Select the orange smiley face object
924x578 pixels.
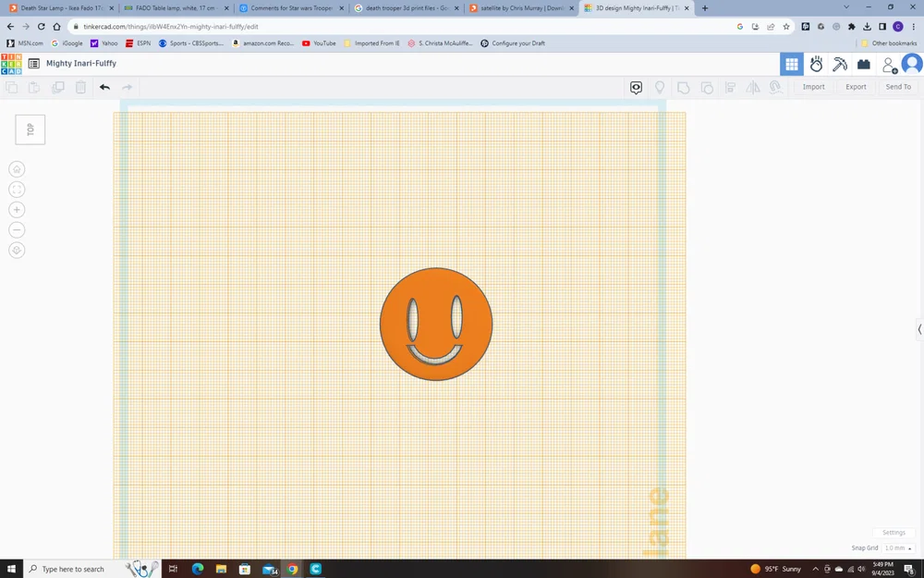[436, 324]
